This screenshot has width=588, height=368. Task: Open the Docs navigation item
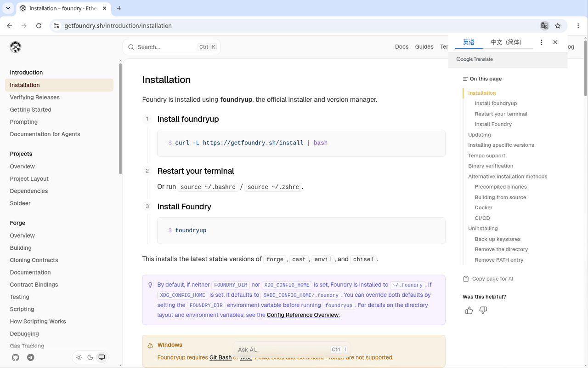tap(401, 47)
